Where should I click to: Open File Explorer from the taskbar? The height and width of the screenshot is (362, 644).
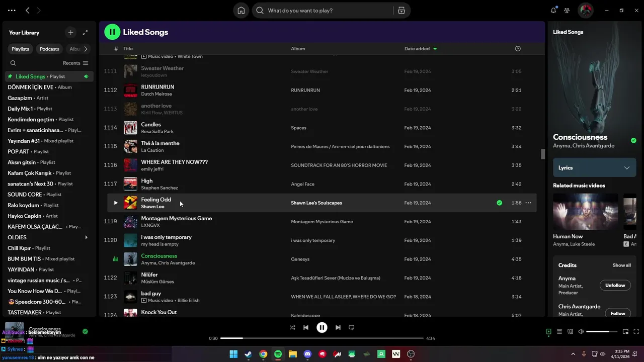(293, 354)
